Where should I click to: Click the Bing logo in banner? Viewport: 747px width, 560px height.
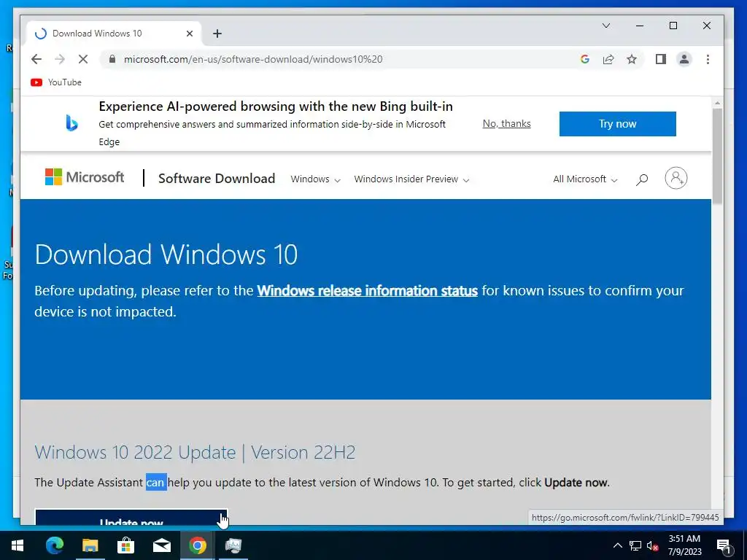click(x=71, y=123)
